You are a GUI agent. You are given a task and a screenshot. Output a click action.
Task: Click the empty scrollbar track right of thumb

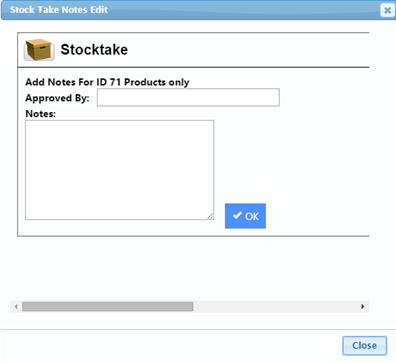point(275,306)
